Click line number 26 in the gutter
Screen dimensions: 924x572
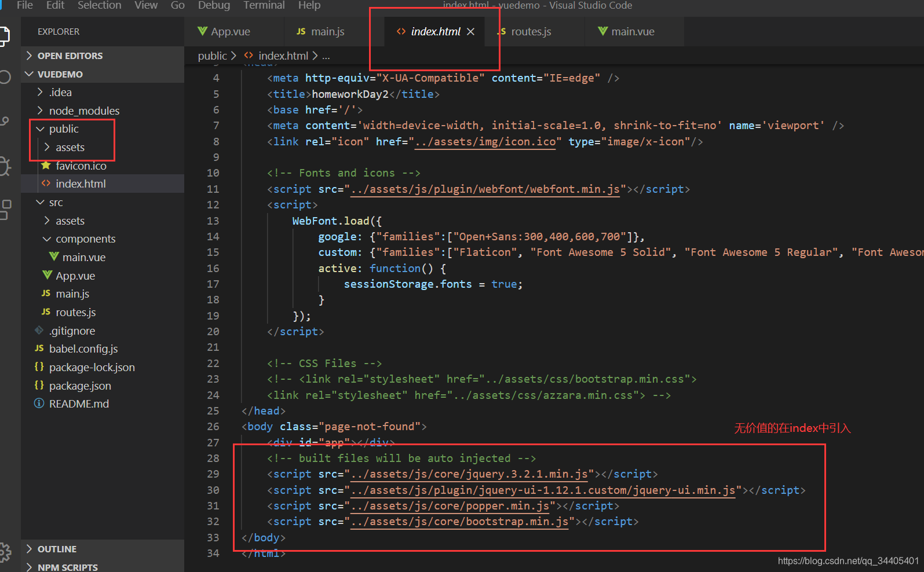pyautogui.click(x=213, y=427)
